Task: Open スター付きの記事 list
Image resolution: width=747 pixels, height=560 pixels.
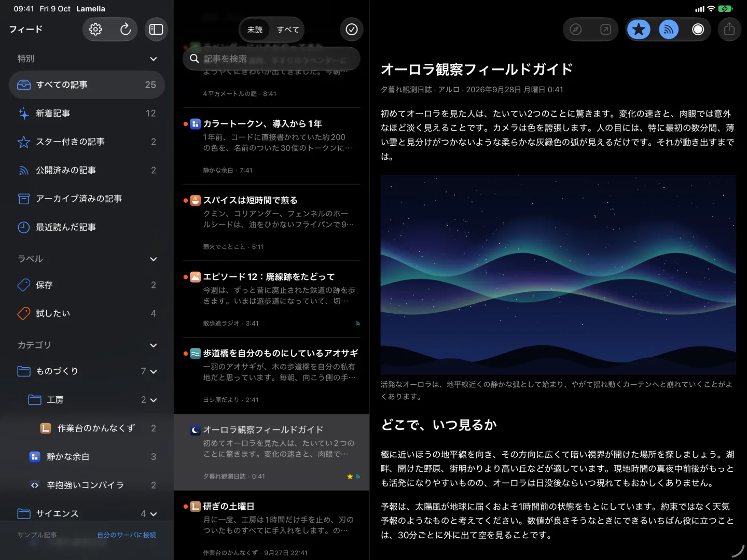Action: pyautogui.click(x=87, y=142)
